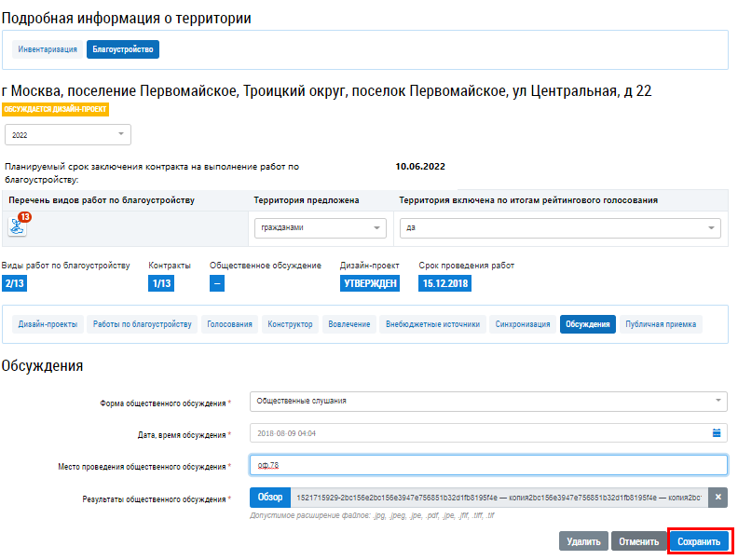
Task: Open the calendar picker for discussion date
Action: (717, 433)
